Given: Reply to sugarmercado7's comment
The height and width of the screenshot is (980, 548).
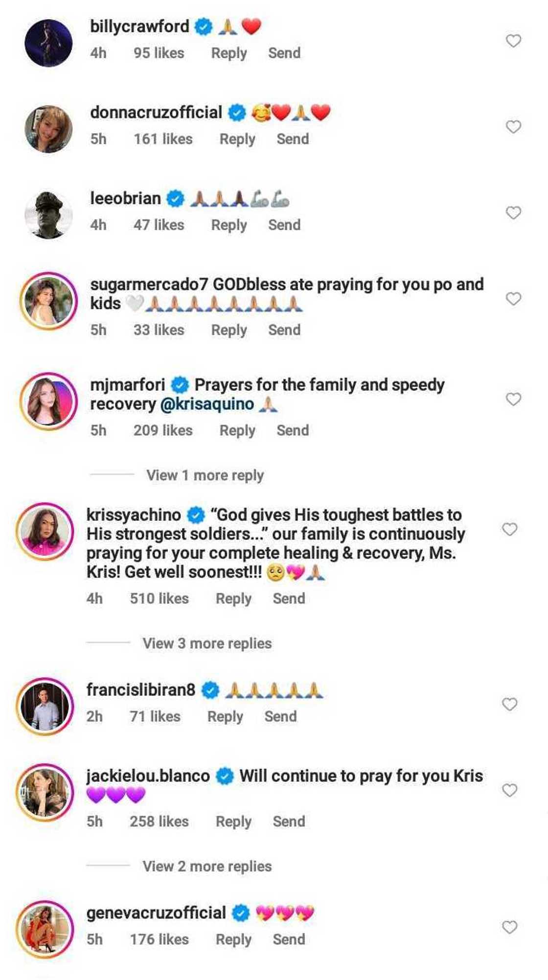Looking at the screenshot, I should 229,330.
